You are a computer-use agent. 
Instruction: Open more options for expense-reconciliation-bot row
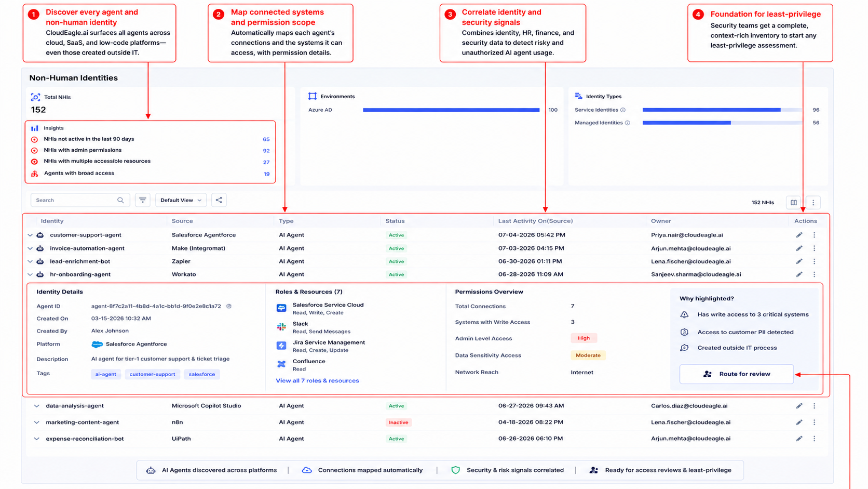pyautogui.click(x=814, y=439)
